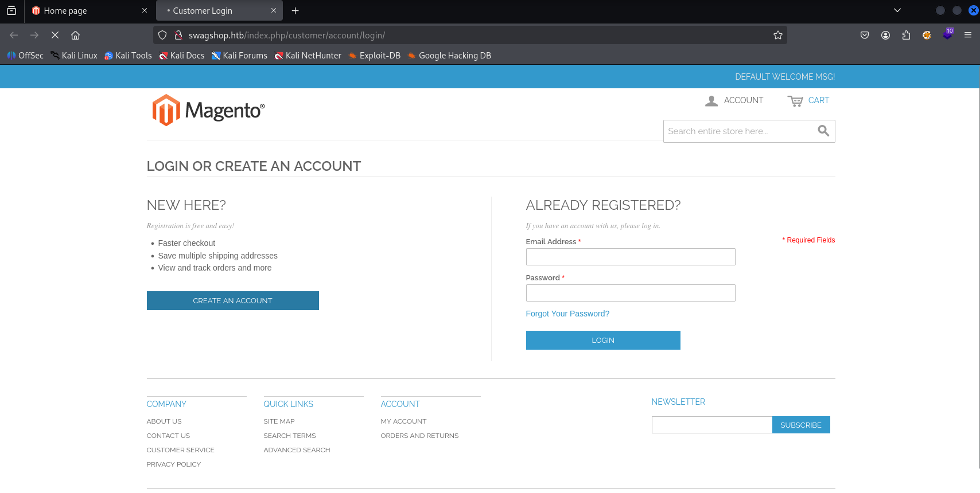Open the shopping cart icon

[795, 101]
